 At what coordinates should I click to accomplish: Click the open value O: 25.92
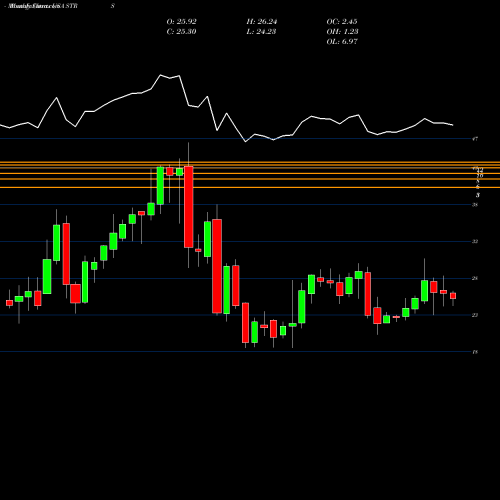(x=181, y=22)
